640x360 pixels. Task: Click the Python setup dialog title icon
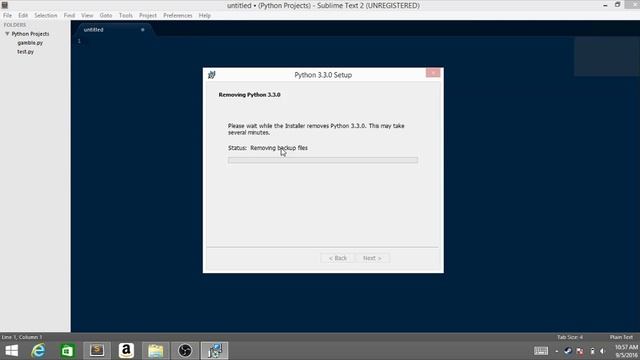pos(211,75)
